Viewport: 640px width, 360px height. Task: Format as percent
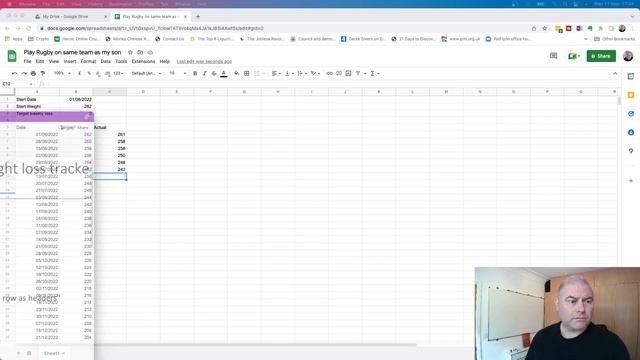click(89, 73)
